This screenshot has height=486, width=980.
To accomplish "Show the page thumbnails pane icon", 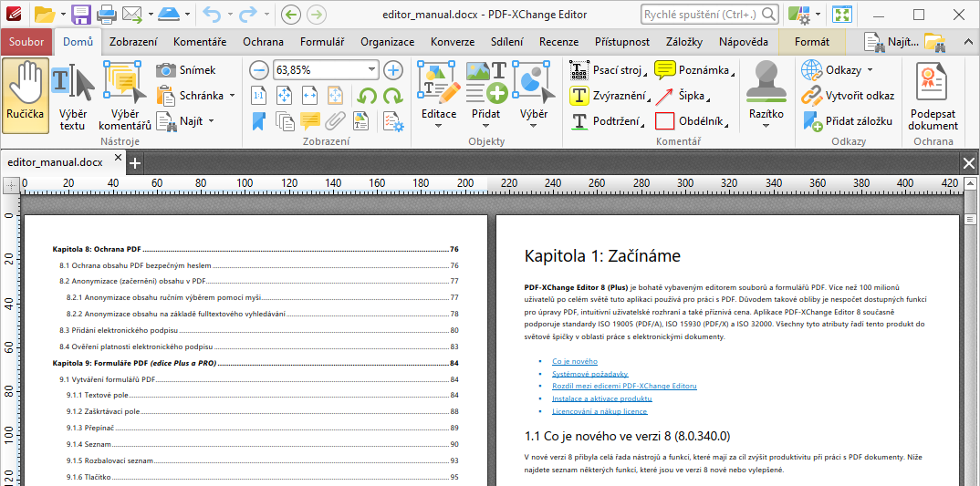I will point(285,120).
